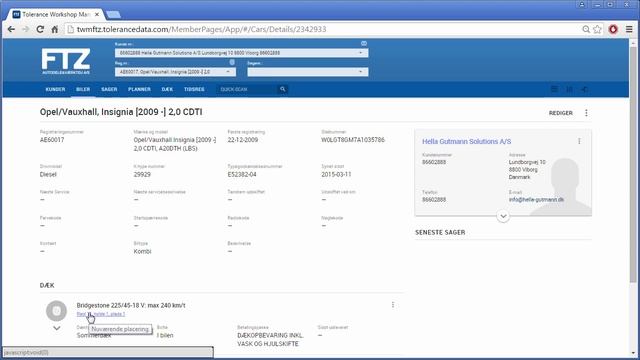Bookmark this page with star icon
Screen dimensions: 640x360
598,29
